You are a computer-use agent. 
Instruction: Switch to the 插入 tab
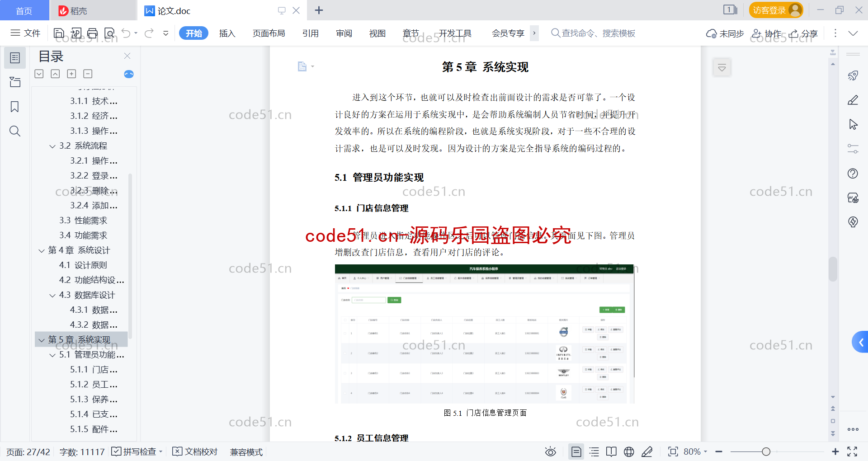click(227, 33)
